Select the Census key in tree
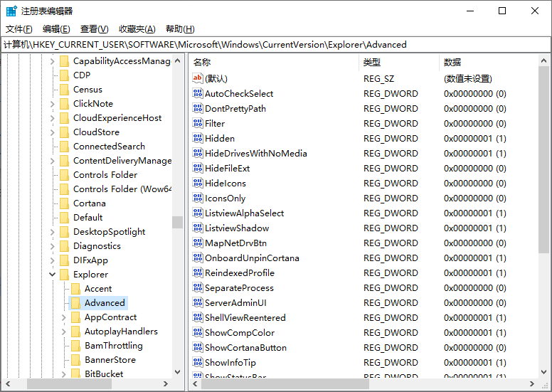 click(87, 90)
